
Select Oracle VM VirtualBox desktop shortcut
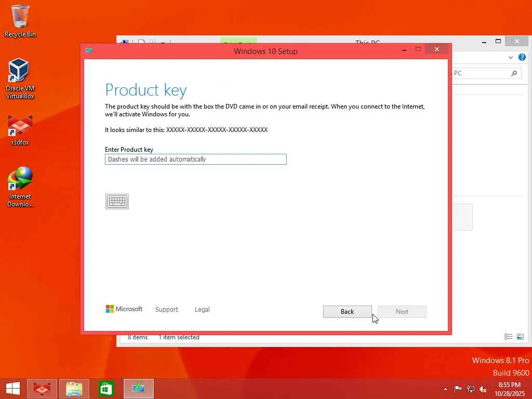pos(20,79)
